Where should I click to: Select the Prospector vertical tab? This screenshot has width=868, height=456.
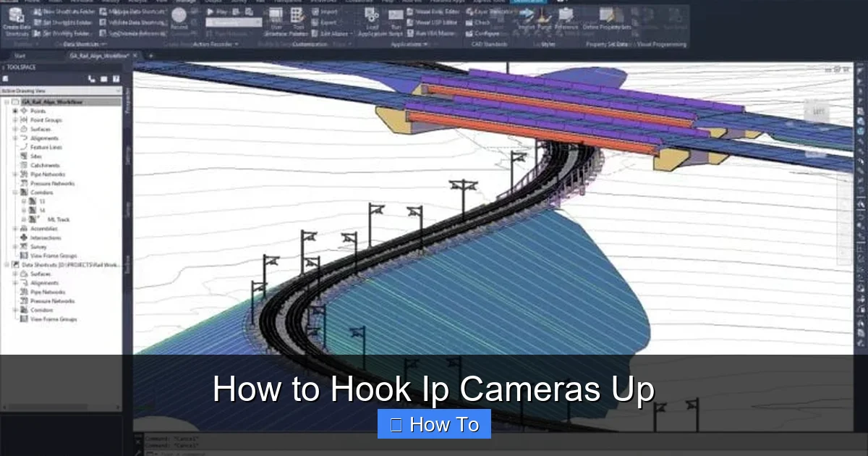[127, 99]
